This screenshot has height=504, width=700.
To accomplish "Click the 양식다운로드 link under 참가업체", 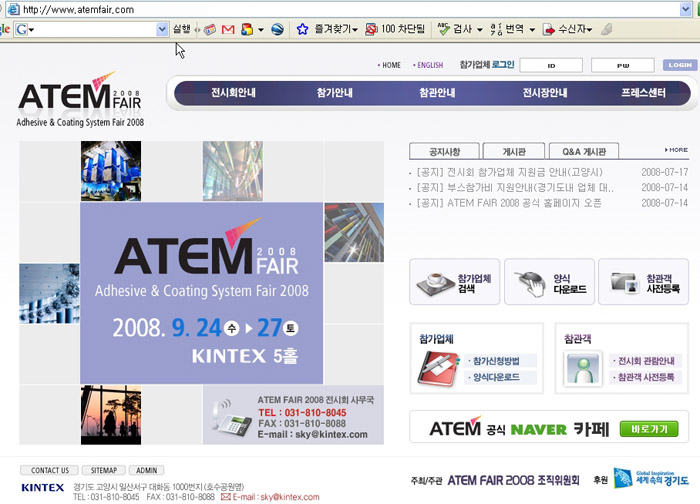I will click(495, 378).
